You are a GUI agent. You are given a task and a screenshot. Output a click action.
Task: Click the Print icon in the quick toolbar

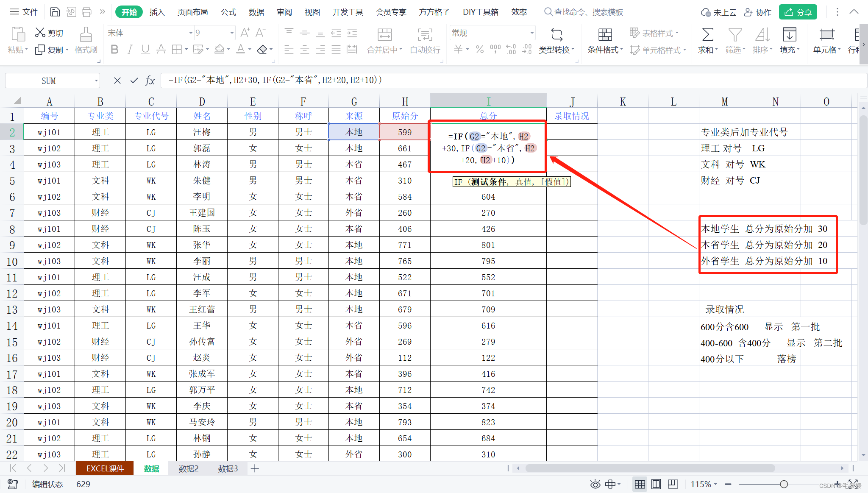click(86, 12)
